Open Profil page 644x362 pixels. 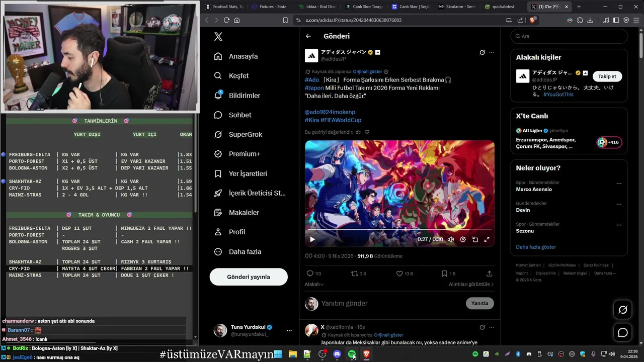coord(229,232)
